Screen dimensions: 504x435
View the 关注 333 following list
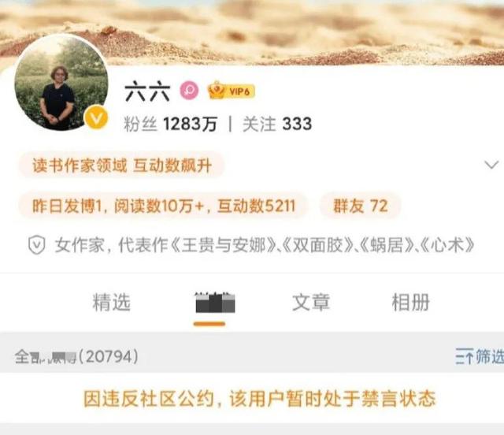tap(277, 125)
